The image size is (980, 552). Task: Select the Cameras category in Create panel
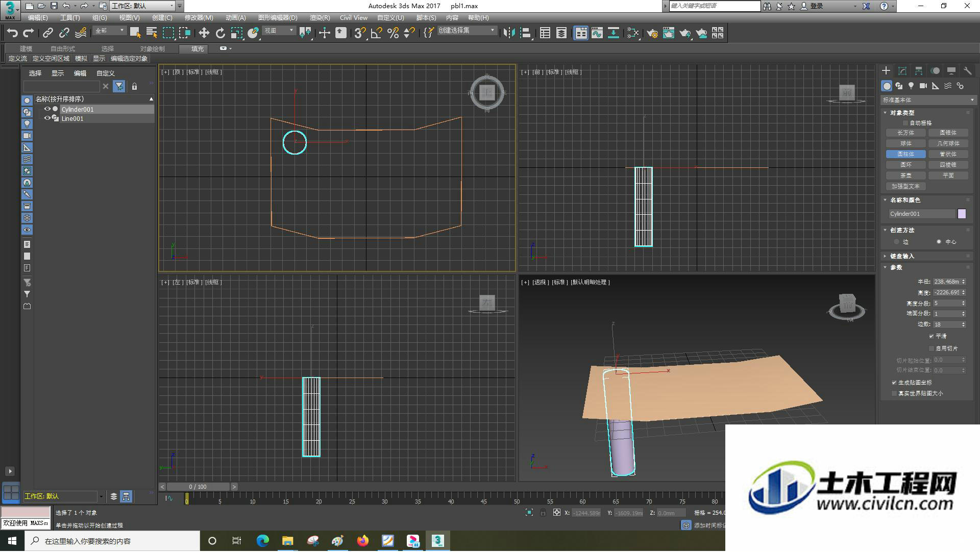pyautogui.click(x=923, y=86)
